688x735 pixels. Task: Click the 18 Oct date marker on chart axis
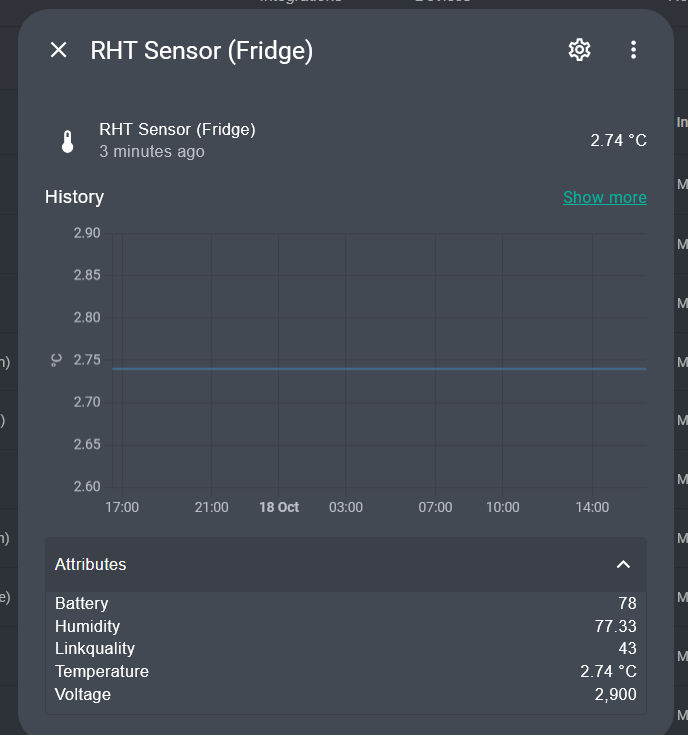pyautogui.click(x=279, y=507)
